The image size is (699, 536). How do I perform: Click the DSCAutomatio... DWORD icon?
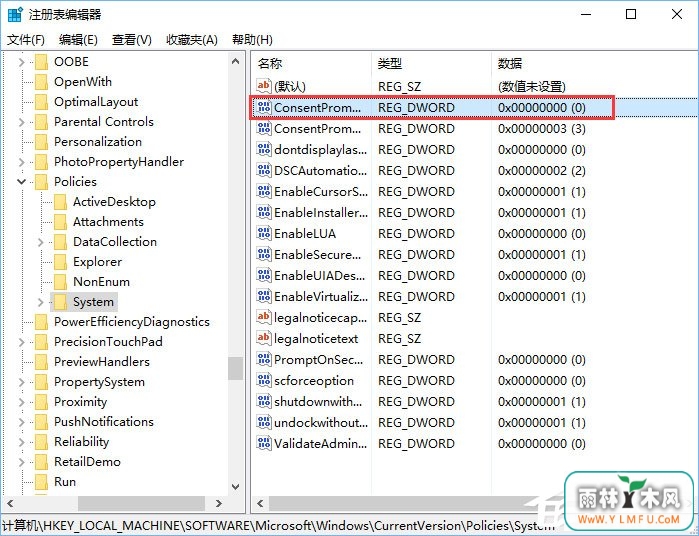[x=264, y=170]
